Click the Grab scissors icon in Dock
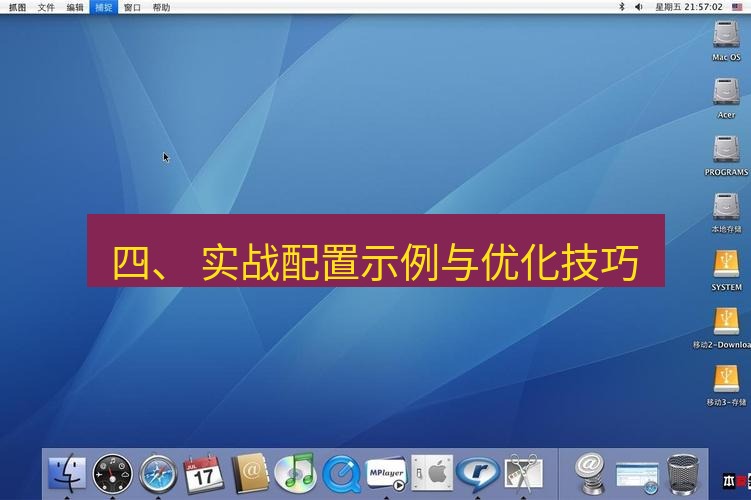Screen dimensions: 751x500 (x=523, y=474)
